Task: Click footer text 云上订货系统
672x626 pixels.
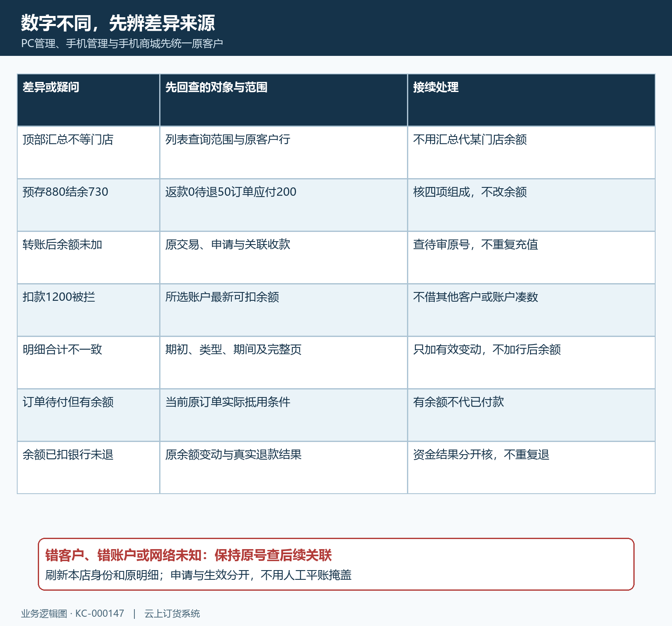Action: pyautogui.click(x=172, y=614)
